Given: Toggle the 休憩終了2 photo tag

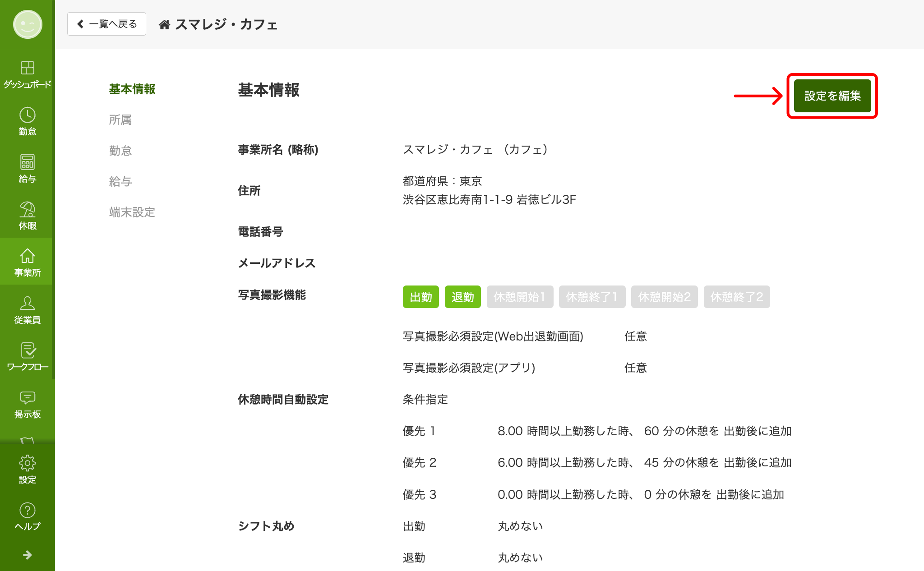Looking at the screenshot, I should point(737,297).
